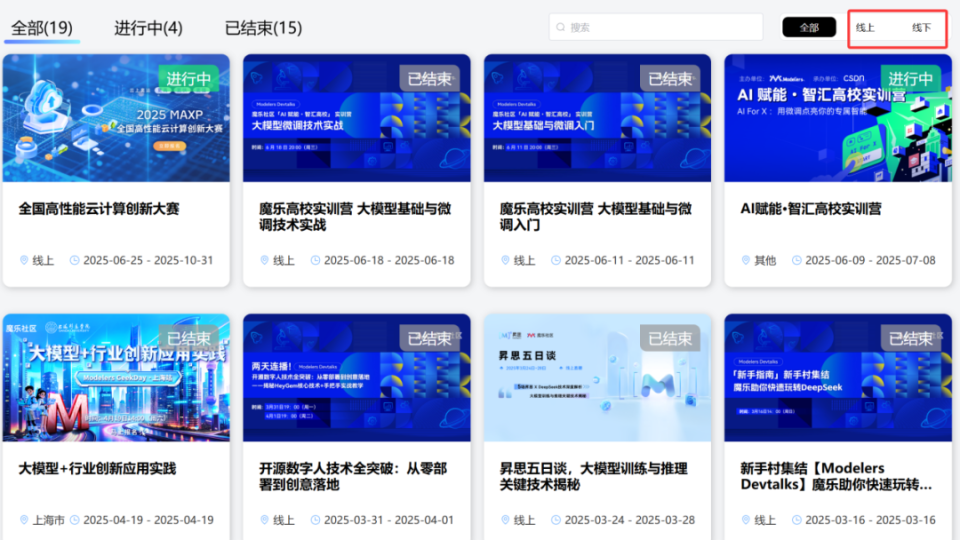Click location pin icon on 开源数字人 card
Screen dimensions: 960x540
[264, 520]
